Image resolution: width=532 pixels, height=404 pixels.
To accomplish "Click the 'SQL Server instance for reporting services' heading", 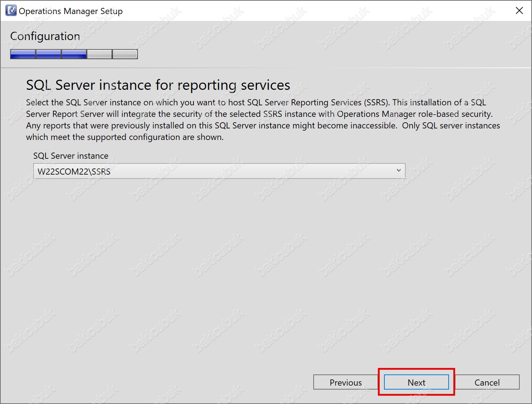I will 158,85.
